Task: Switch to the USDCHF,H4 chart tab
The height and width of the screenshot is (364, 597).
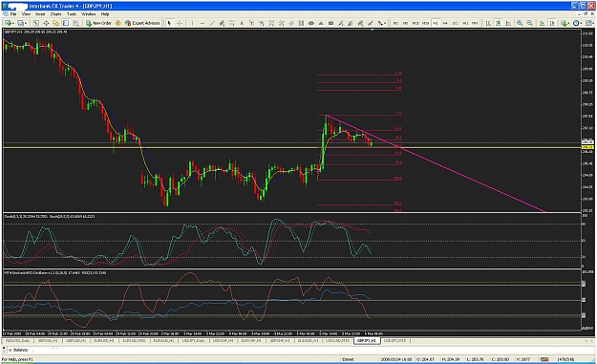Action: (x=224, y=340)
